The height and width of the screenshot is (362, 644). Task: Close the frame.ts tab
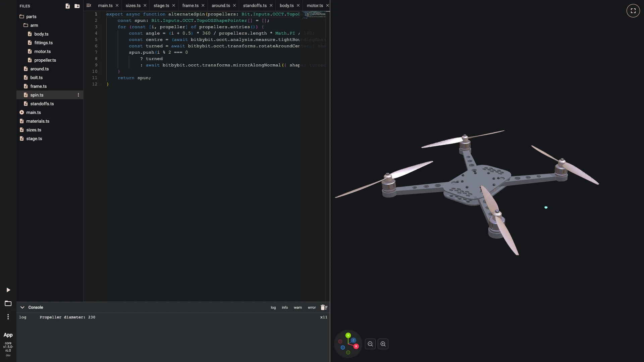pos(203,5)
